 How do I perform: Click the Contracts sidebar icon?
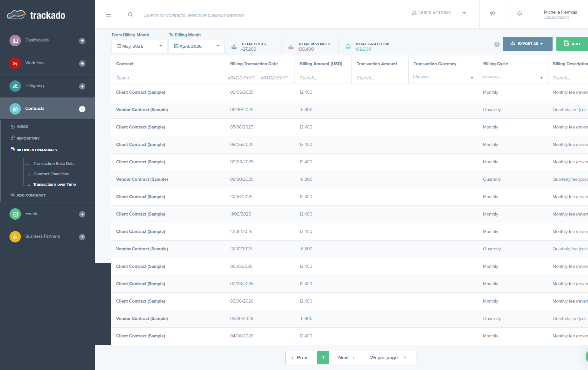coord(15,109)
